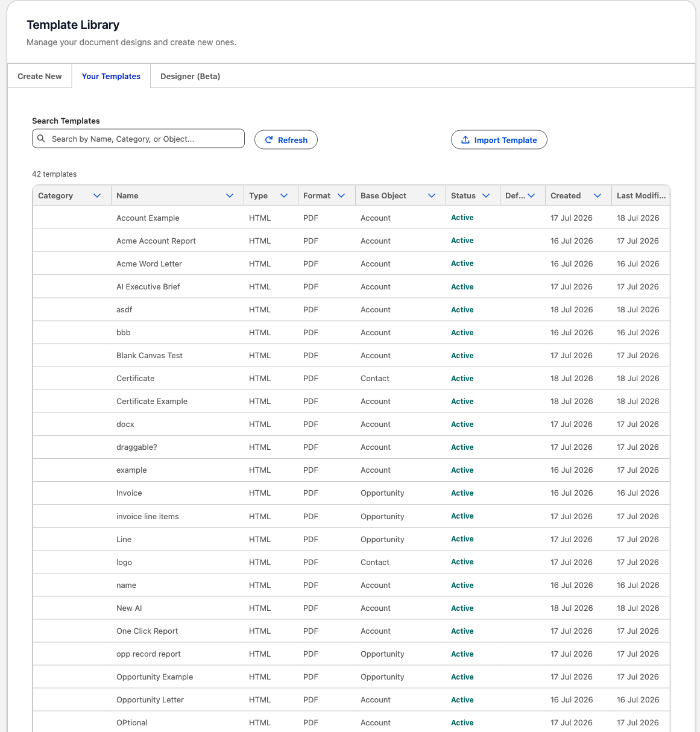The image size is (700, 732).
Task: Click Opportunity base object in Invoice row
Action: click(x=382, y=493)
